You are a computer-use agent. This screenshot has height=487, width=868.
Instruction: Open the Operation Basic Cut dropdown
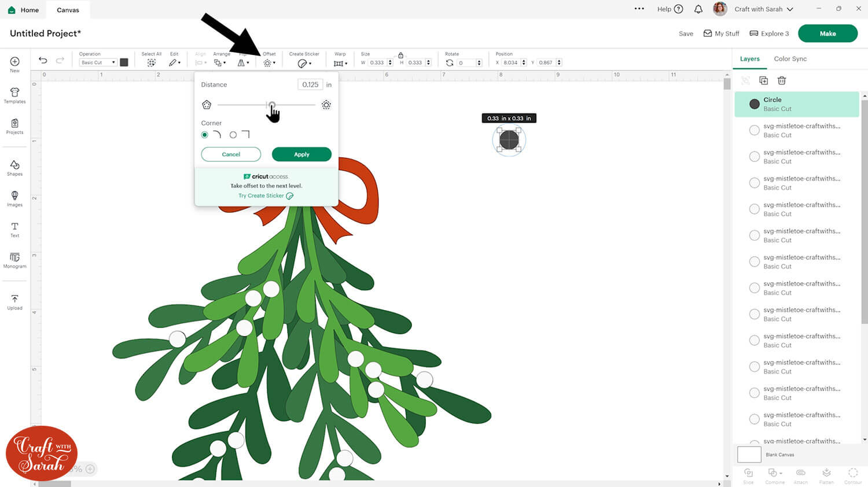[98, 62]
